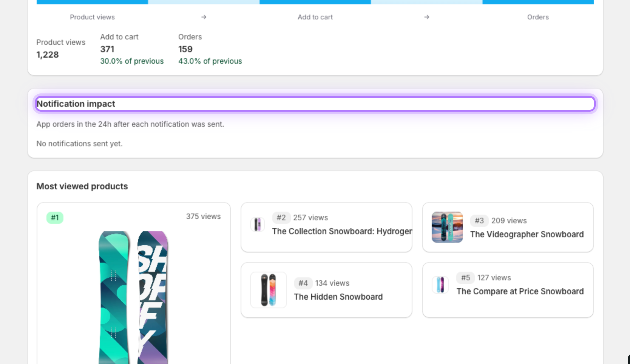
Task: Click the "134 views" count
Action: (332, 283)
